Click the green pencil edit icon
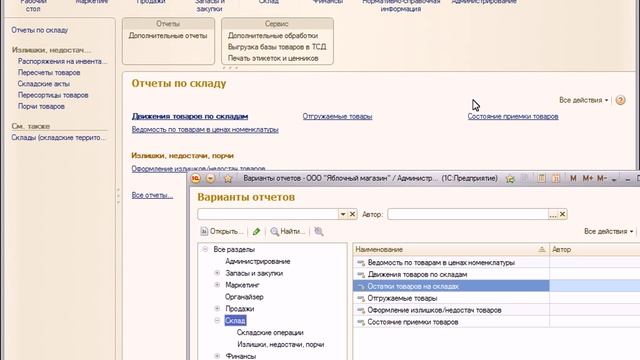Image resolution: width=640 pixels, height=360 pixels. (x=256, y=231)
